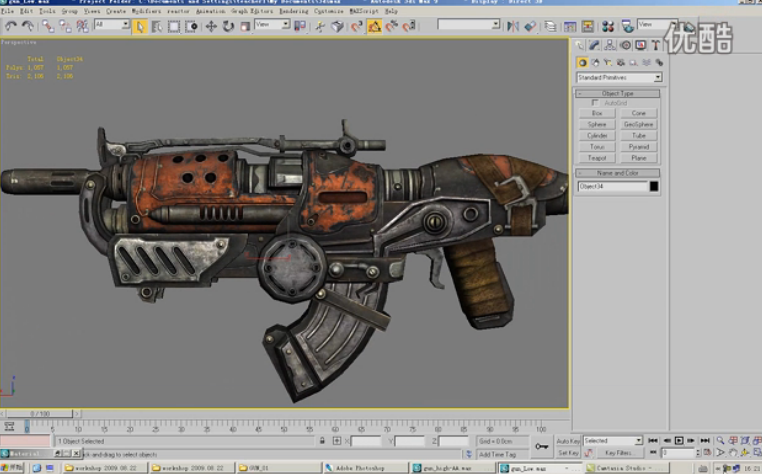Activate the Select Object arrow tool
The image size is (762, 474).
click(x=139, y=26)
